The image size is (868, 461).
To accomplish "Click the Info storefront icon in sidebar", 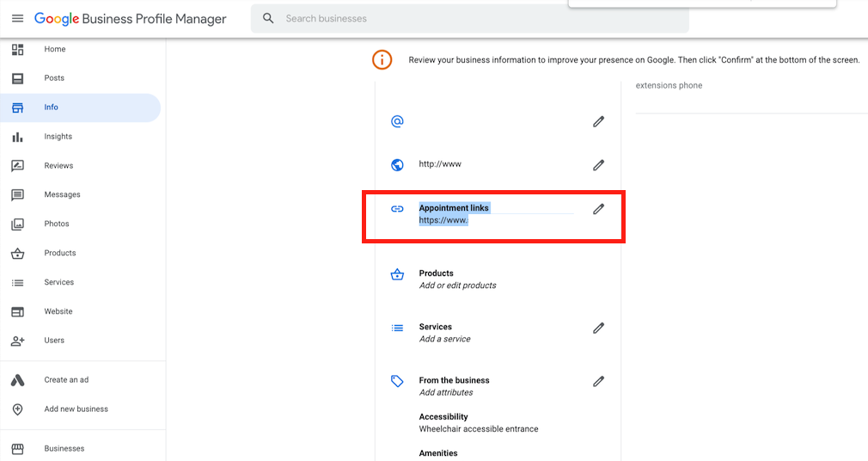I will (x=18, y=108).
